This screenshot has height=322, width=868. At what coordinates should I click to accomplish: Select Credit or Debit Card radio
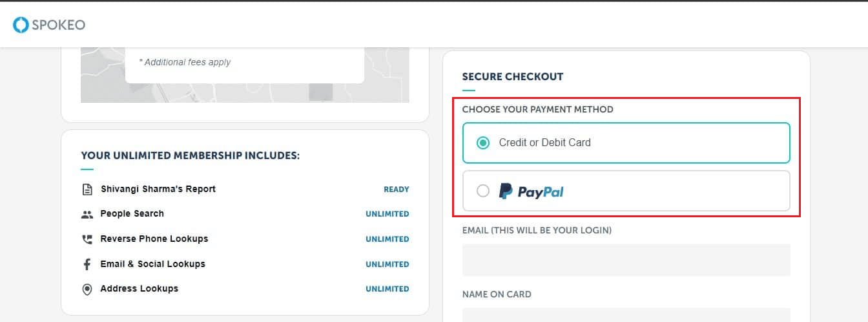[x=482, y=143]
